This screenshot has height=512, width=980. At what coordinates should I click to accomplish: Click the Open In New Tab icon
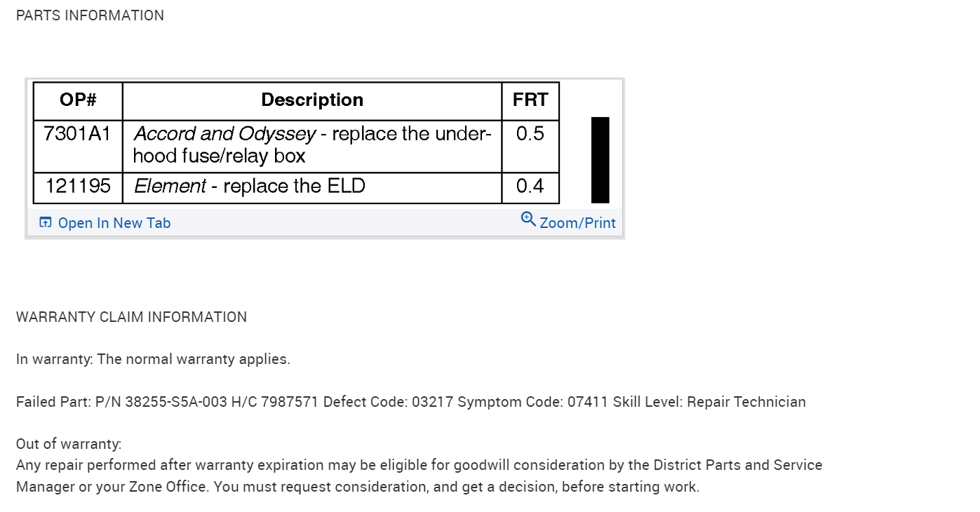(46, 223)
